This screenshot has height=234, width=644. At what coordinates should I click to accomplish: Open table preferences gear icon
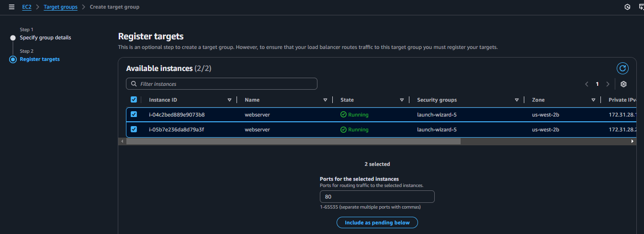[x=623, y=84]
